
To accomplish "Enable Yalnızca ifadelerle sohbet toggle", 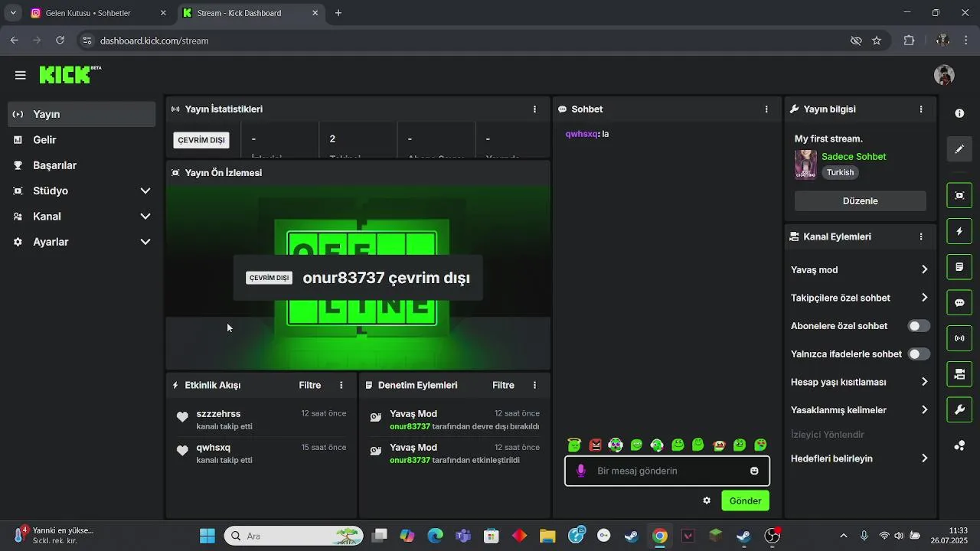I will pos(919,354).
